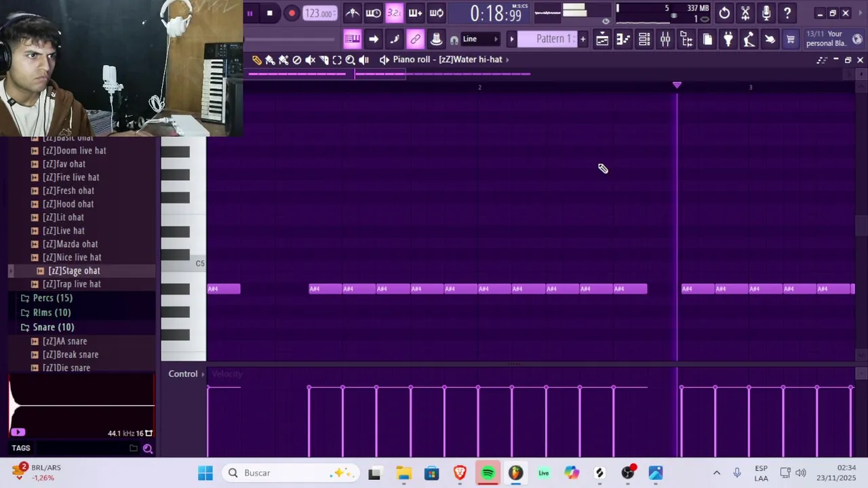The height and width of the screenshot is (488, 868).
Task: Open the undo history icon
Action: [x=724, y=13]
